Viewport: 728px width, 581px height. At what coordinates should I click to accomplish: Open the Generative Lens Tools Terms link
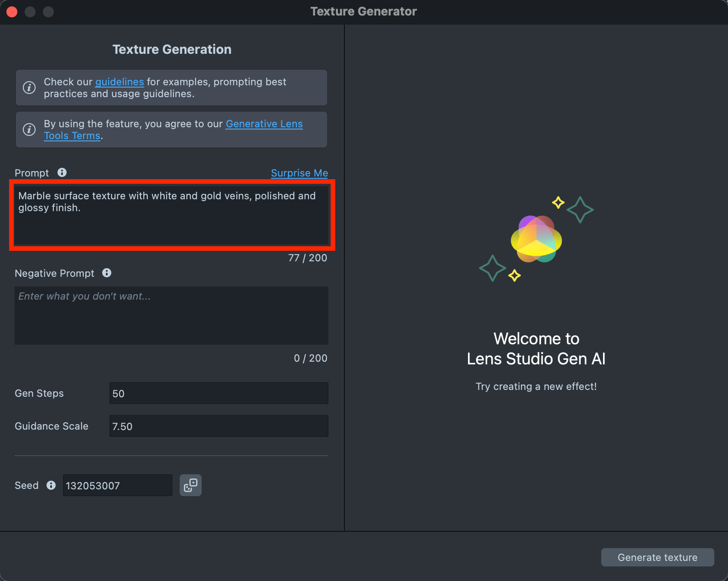click(264, 124)
